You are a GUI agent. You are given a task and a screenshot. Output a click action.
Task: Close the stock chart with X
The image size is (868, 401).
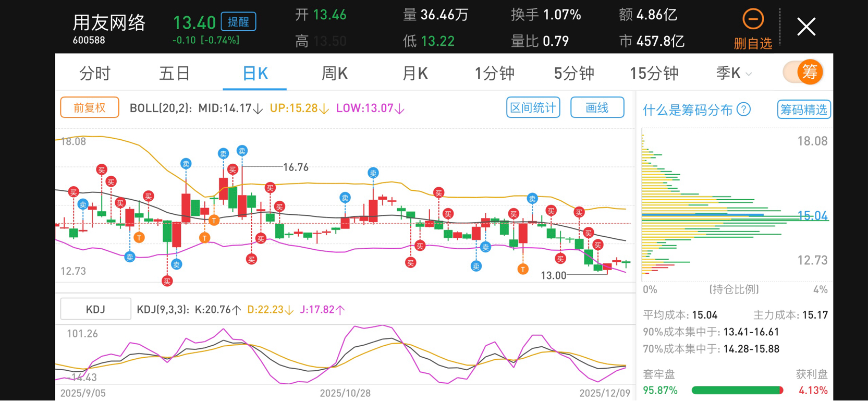[806, 27]
